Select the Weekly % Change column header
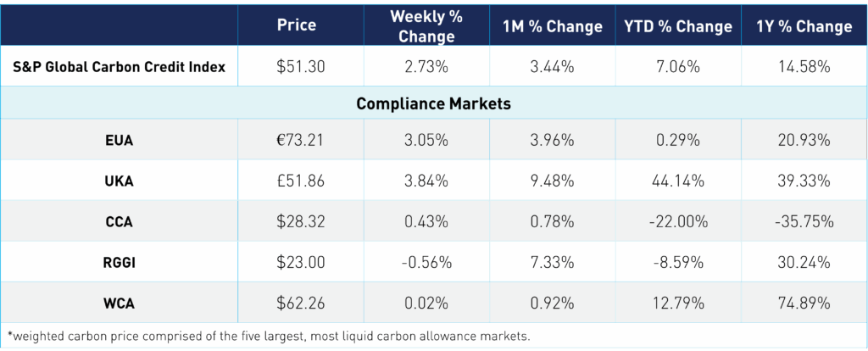The height and width of the screenshot is (351, 868). (x=426, y=26)
